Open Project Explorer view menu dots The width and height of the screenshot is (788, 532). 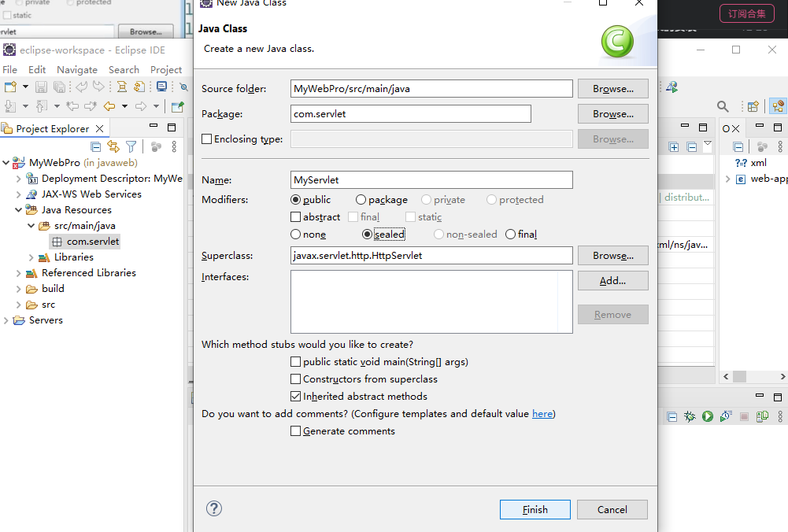[x=174, y=146]
